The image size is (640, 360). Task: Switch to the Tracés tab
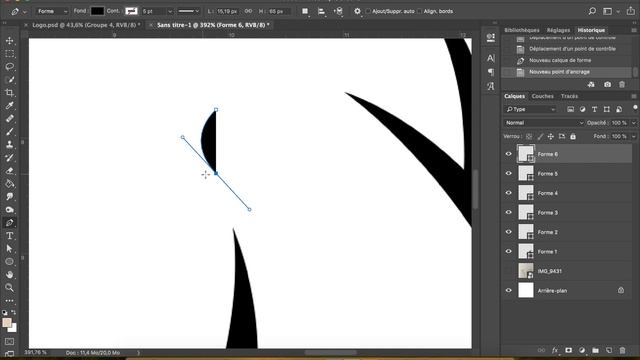(x=569, y=96)
